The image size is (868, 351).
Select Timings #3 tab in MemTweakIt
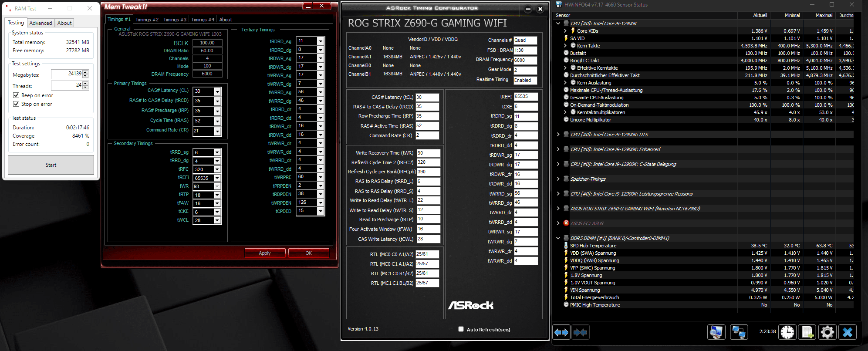click(x=175, y=20)
